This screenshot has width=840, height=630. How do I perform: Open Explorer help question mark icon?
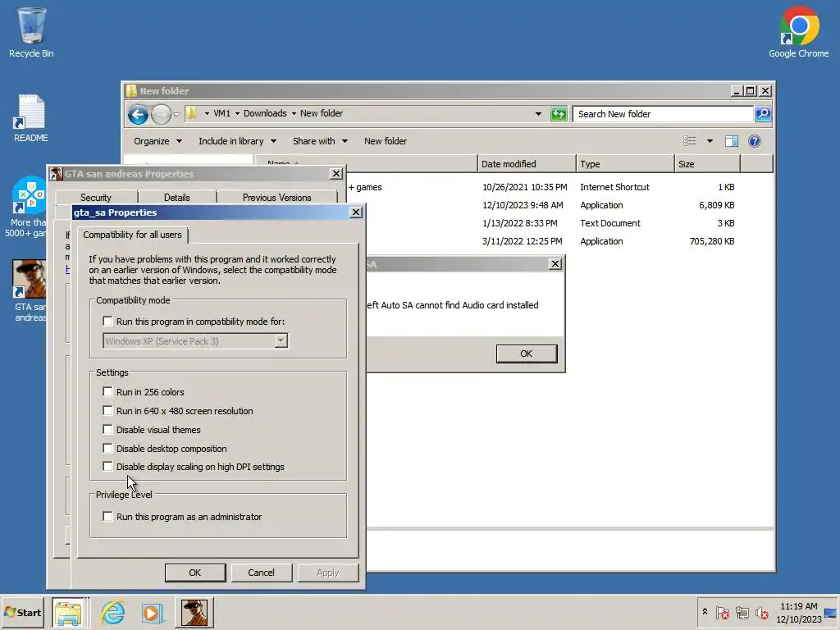point(755,141)
